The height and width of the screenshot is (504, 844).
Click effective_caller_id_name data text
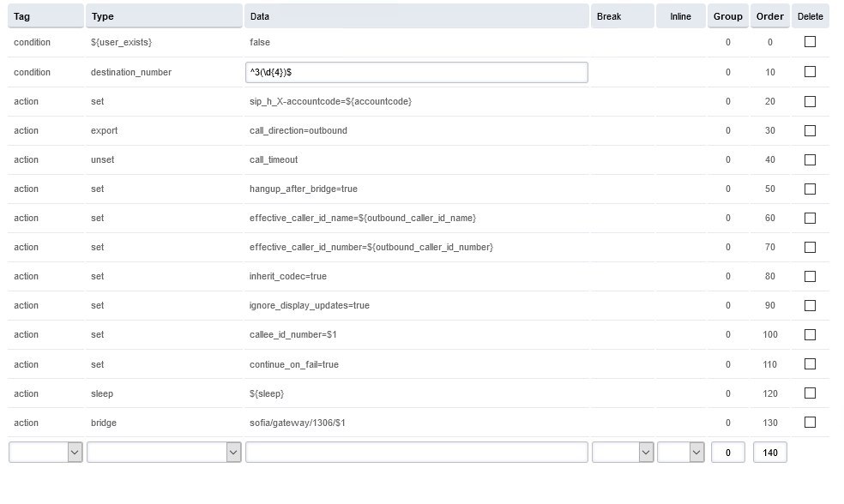363,218
